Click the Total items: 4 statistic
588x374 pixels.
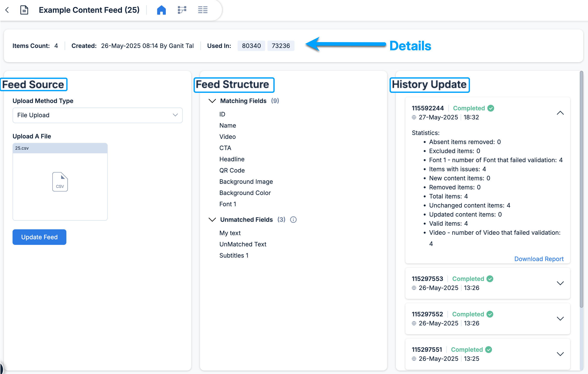(448, 196)
